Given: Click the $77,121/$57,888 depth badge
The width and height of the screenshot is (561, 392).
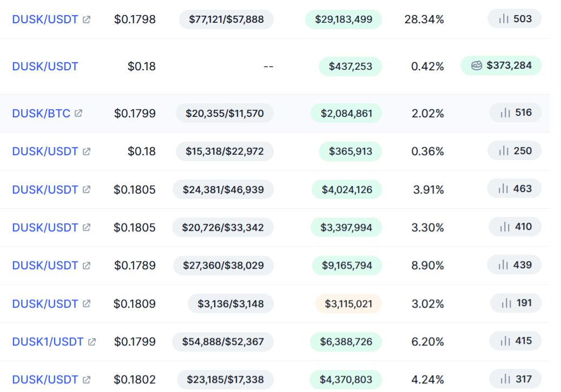Looking at the screenshot, I should click(x=227, y=19).
